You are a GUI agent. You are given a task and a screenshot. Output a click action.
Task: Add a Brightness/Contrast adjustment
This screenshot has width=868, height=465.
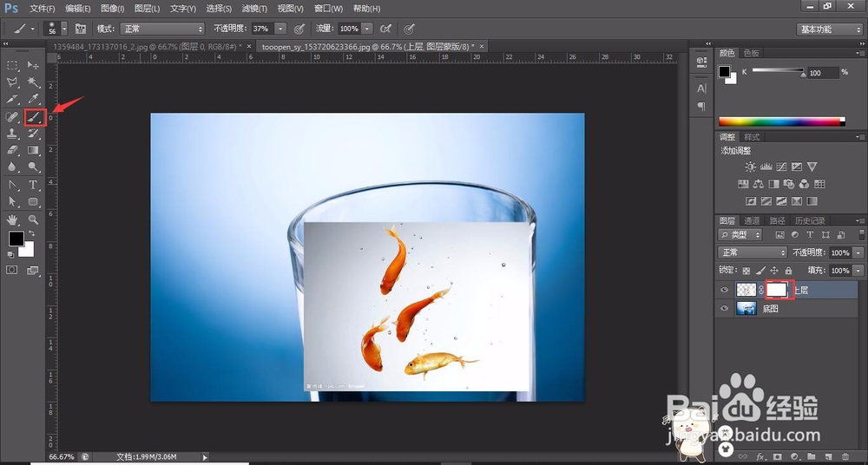click(750, 167)
